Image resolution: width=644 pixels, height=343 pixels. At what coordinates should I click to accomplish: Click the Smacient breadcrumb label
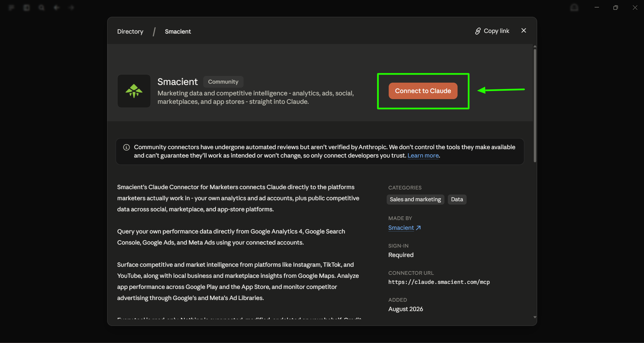click(178, 32)
